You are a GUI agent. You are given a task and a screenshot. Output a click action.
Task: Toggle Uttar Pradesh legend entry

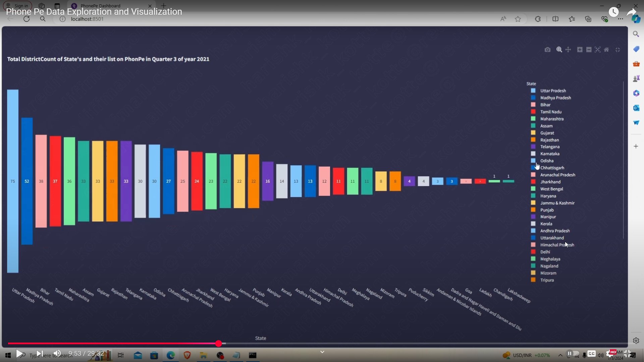tap(553, 91)
